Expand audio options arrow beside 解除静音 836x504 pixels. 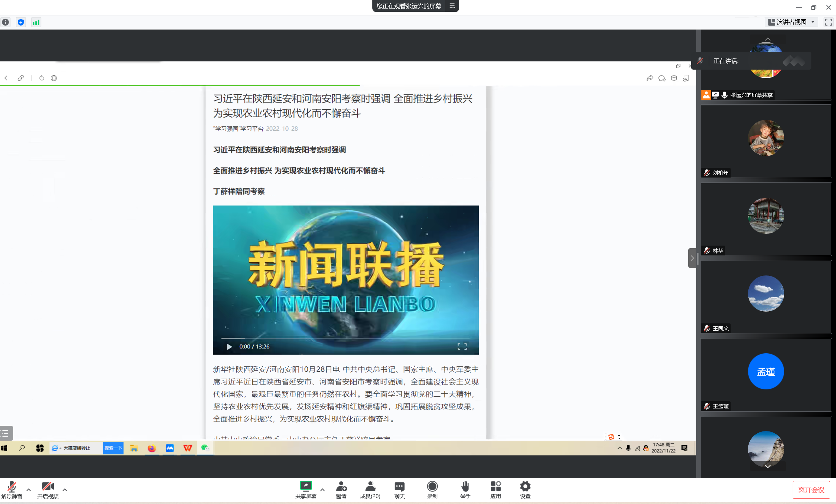(x=29, y=490)
